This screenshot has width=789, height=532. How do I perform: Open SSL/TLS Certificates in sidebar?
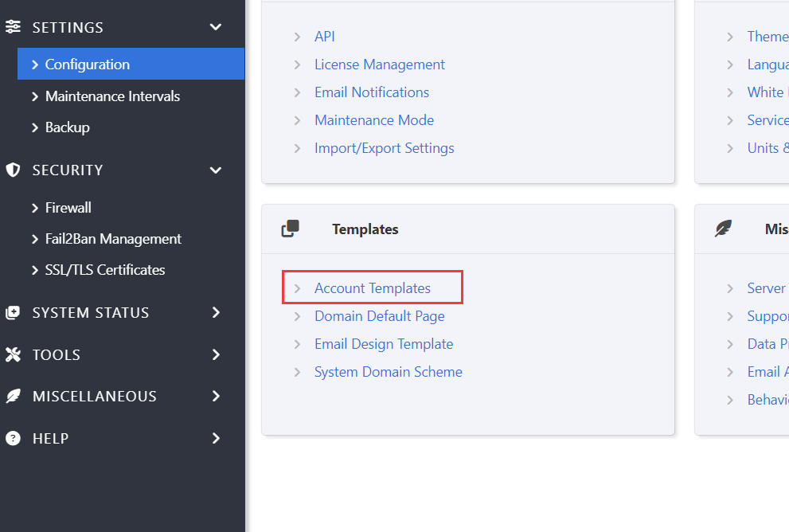[x=105, y=270]
